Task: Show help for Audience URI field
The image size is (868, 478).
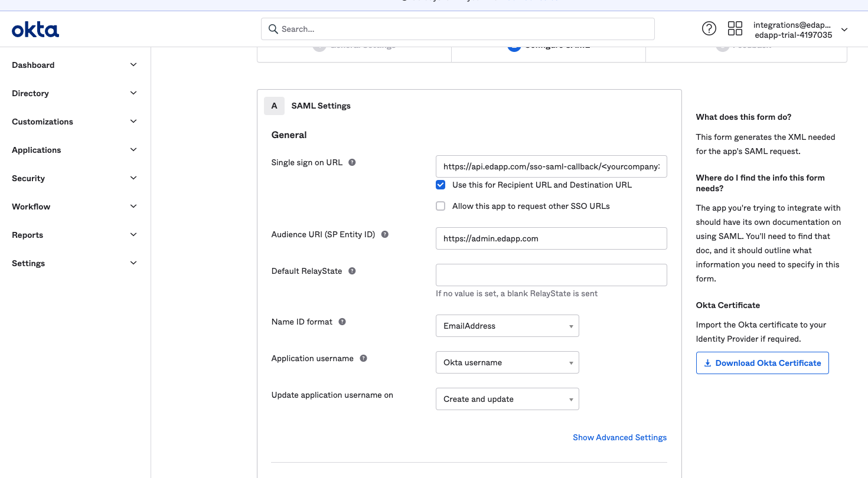Action: 385,234
